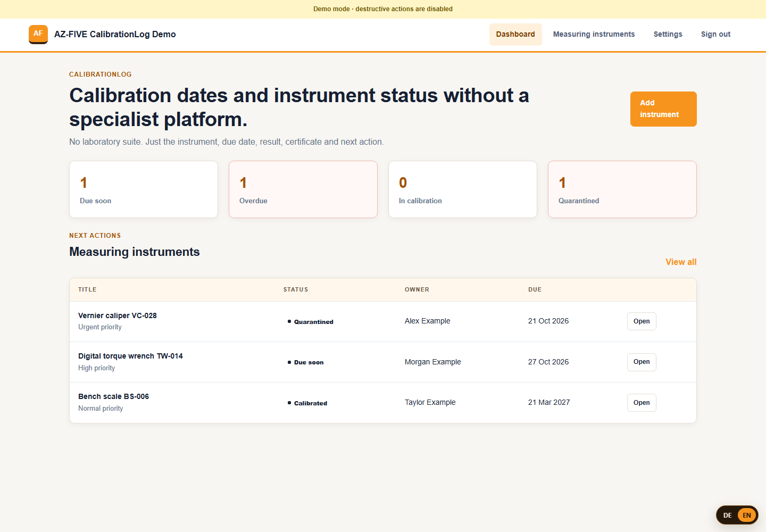Click the DUE column header
The height and width of the screenshot is (532, 766).
pos(535,289)
